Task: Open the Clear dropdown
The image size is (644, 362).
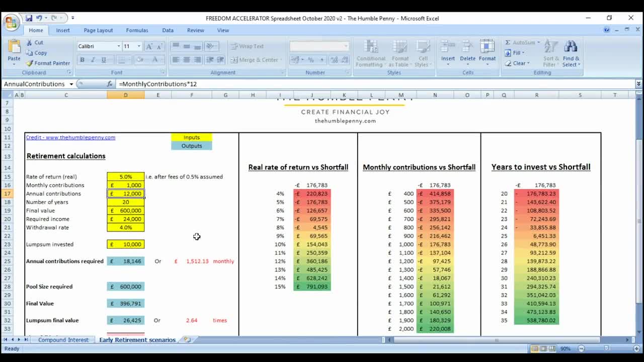Action: pyautogui.click(x=528, y=63)
